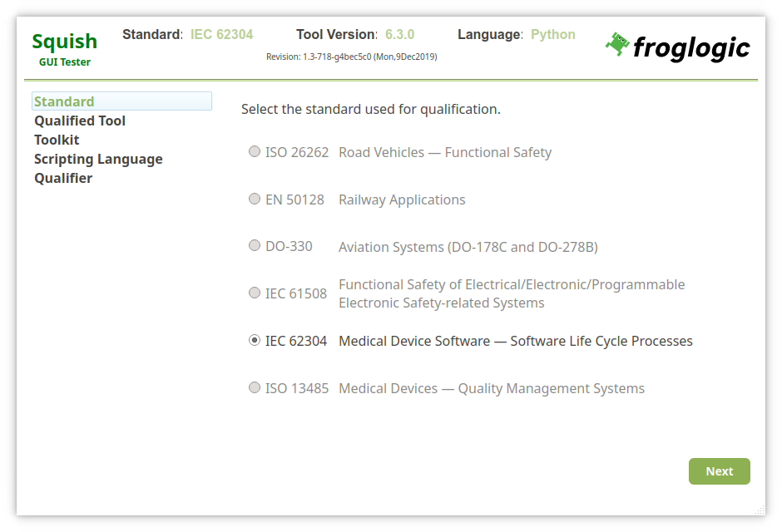Screen dimensions: 782x532
Task: Click the 'Select the standard used' instruction text
Action: [370, 109]
